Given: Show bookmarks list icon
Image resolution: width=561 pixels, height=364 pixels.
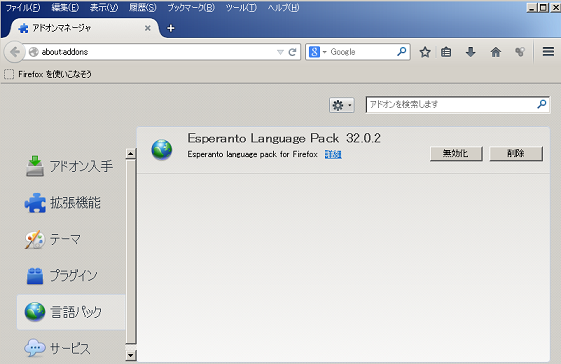Looking at the screenshot, I should 446,52.
